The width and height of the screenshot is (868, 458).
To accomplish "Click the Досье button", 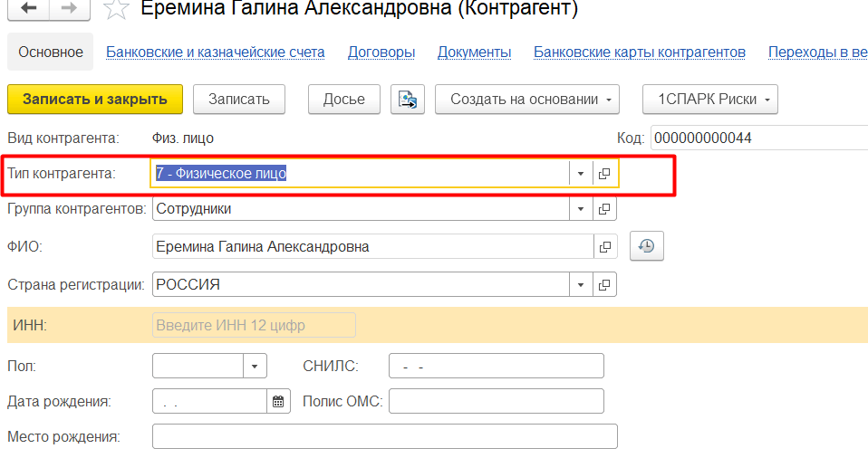I will pos(343,100).
